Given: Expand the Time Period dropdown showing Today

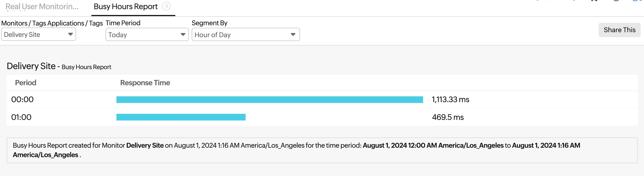Looking at the screenshot, I should 147,35.
